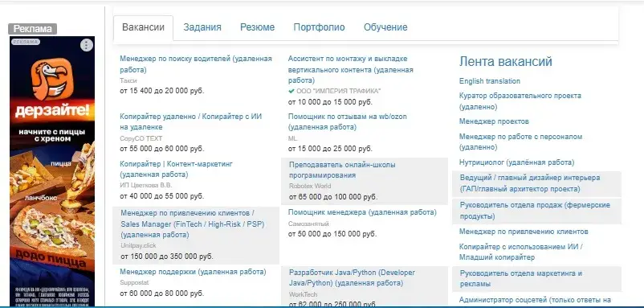Image resolution: width=644 pixels, height=308 pixels.
Task: Click salary от 65 000 до 100 000 руб.
Action: 333,197
